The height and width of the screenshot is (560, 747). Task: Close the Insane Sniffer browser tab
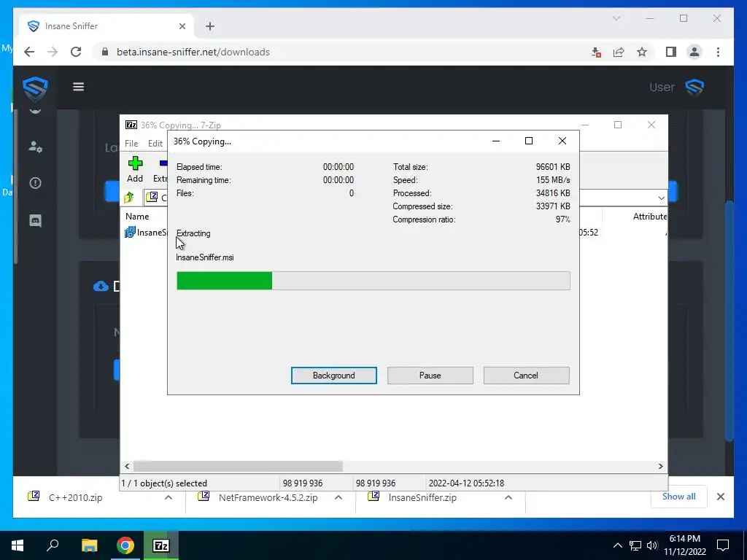coord(182,26)
